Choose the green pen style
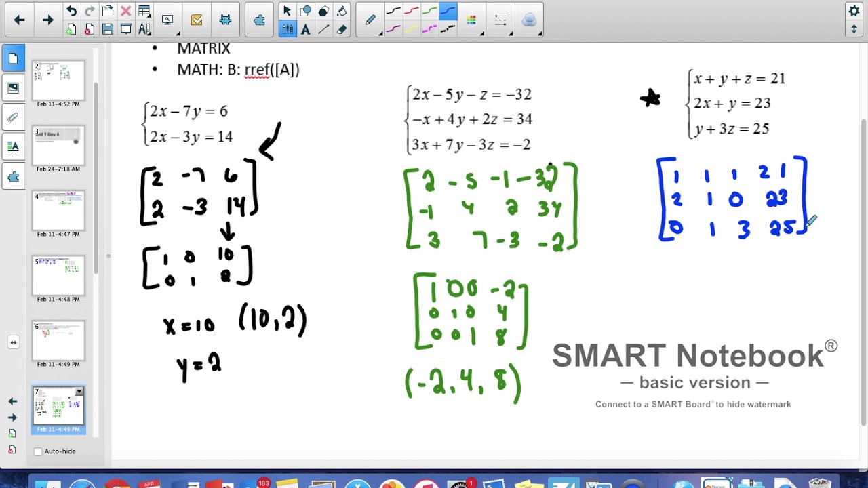The height and width of the screenshot is (488, 868). (x=430, y=12)
